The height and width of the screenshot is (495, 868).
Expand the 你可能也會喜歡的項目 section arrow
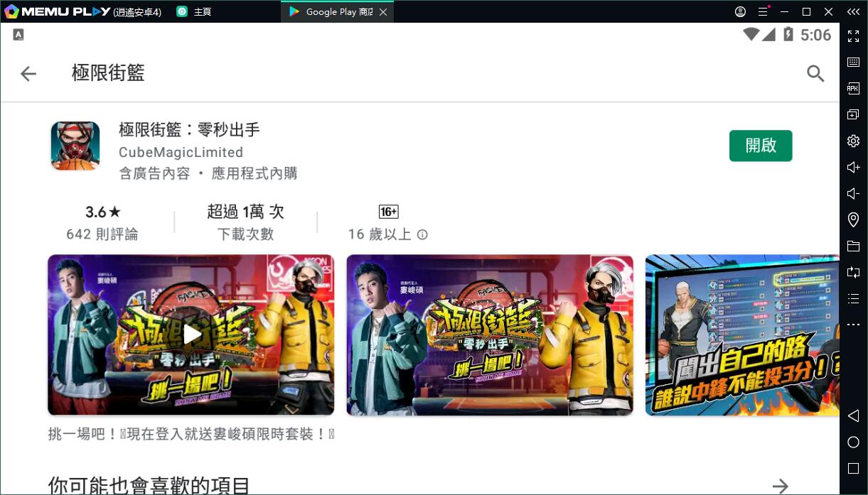click(781, 486)
